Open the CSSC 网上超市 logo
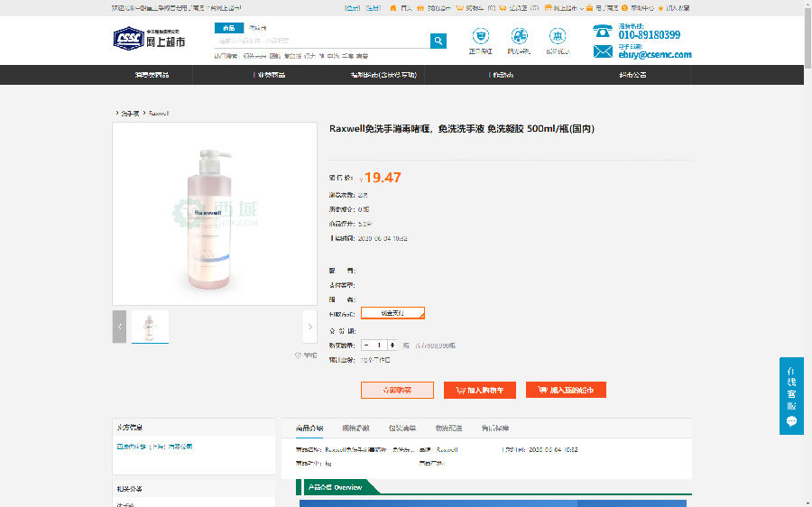Image resolution: width=812 pixels, height=507 pixels. (149, 38)
